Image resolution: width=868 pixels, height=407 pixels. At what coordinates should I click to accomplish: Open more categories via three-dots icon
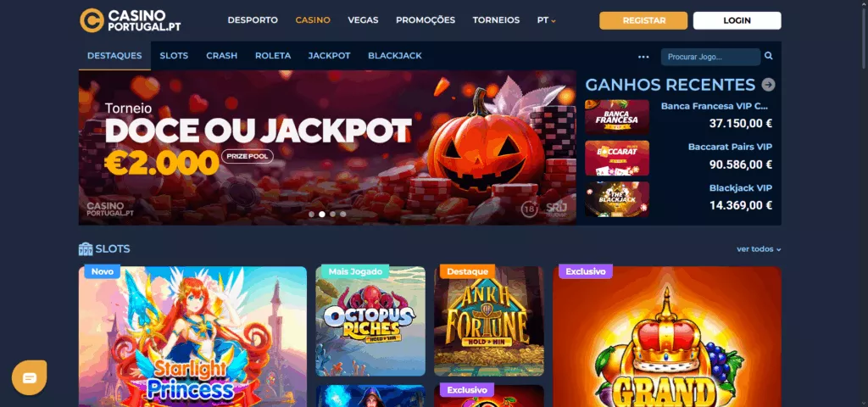tap(643, 57)
